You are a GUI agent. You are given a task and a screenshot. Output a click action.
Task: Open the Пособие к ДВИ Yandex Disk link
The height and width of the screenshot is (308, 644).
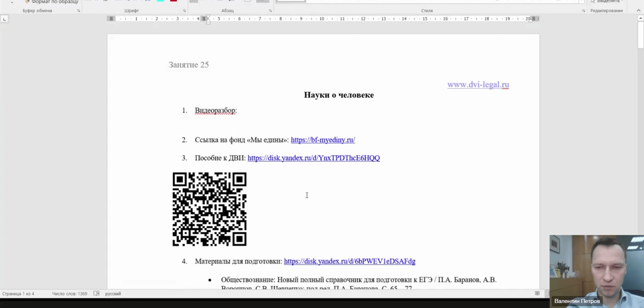click(313, 158)
